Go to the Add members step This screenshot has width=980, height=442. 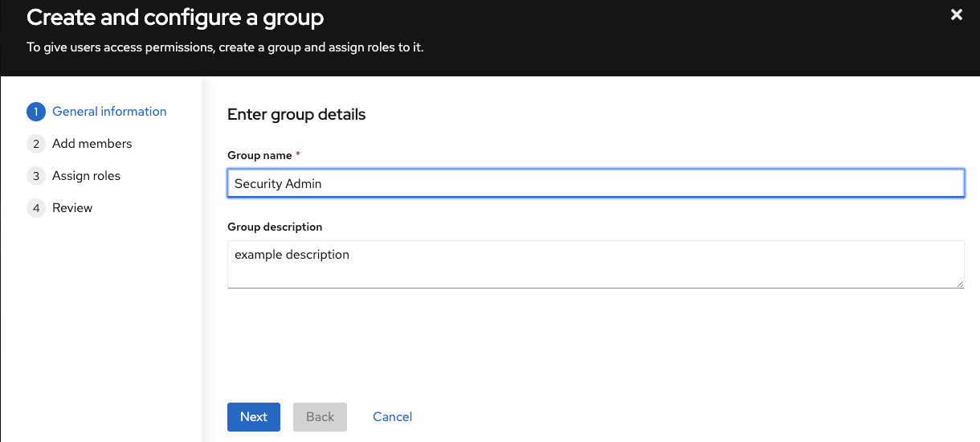tap(92, 144)
